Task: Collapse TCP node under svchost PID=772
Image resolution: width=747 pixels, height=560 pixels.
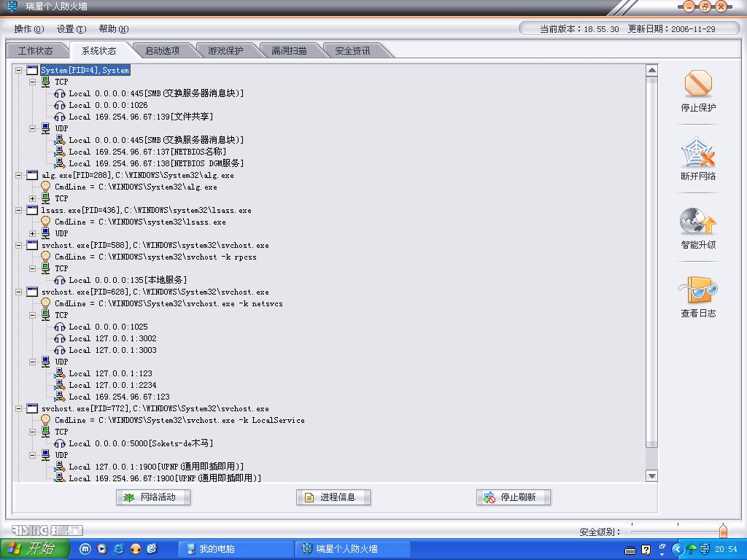Action: [32, 432]
